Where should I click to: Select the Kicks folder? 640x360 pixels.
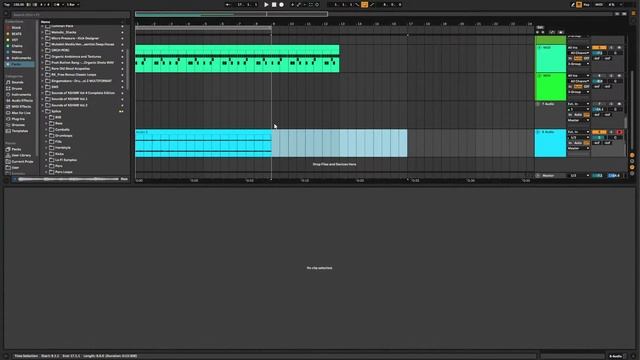tap(59, 154)
